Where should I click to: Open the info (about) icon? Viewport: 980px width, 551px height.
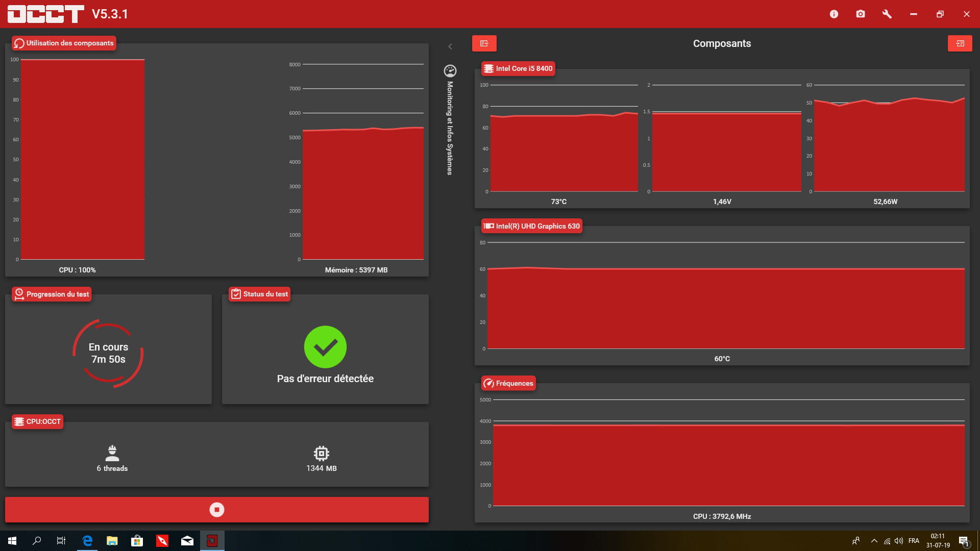834,14
